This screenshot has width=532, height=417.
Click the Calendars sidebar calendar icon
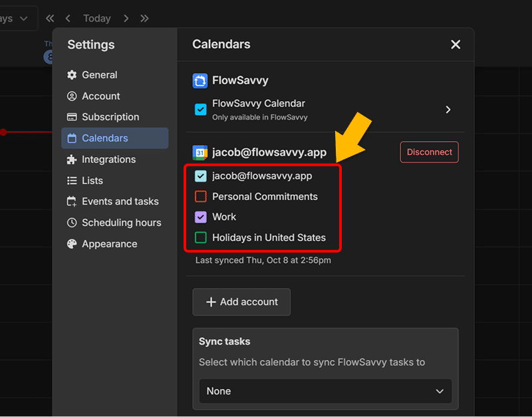coord(72,138)
